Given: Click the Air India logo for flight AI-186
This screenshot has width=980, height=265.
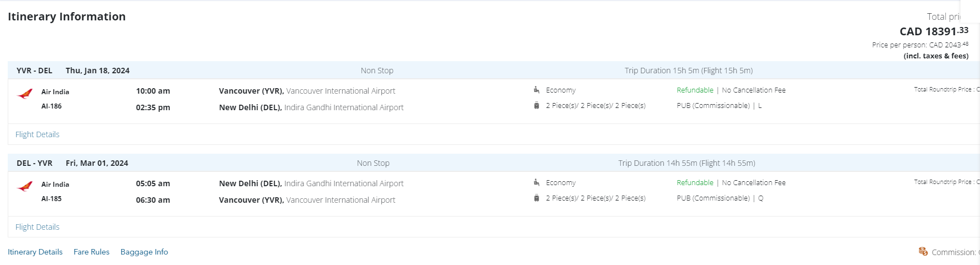Looking at the screenshot, I should [25, 94].
